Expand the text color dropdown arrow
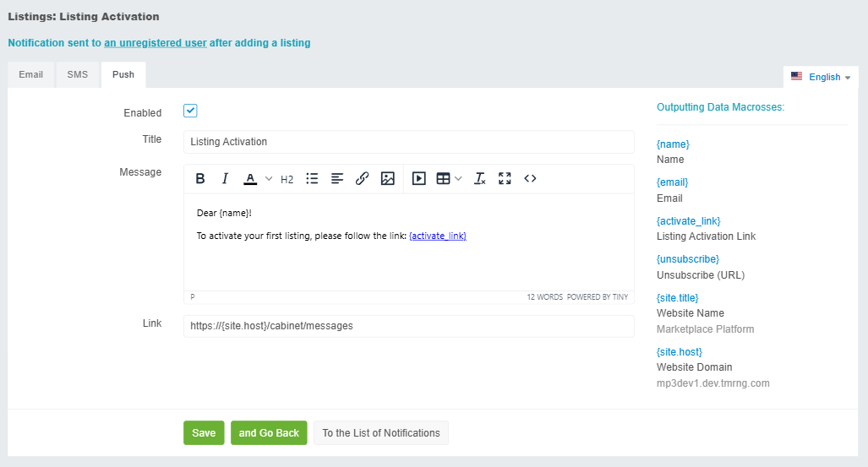The width and height of the screenshot is (868, 467). (x=269, y=178)
